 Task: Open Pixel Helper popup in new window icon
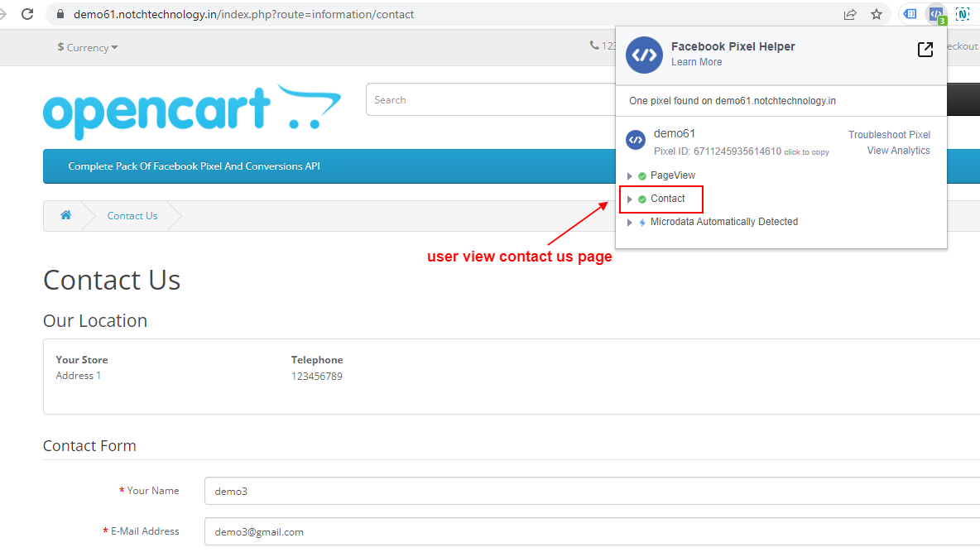[925, 50]
